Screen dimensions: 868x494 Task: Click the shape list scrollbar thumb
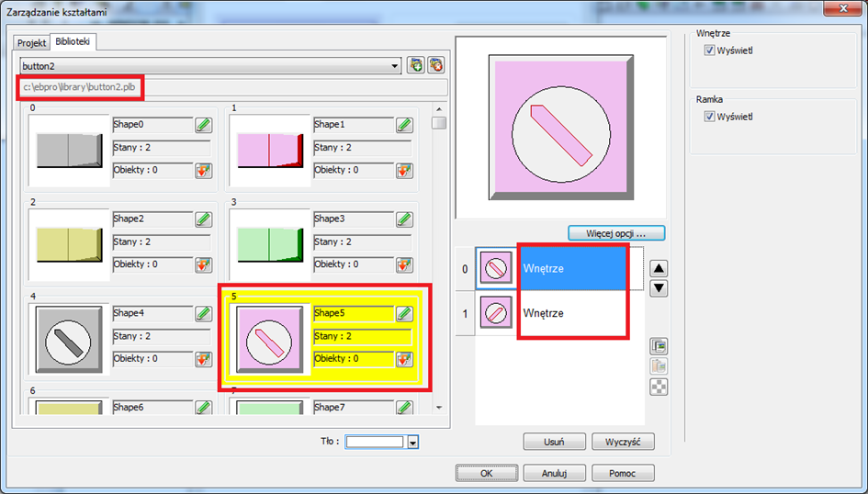[x=439, y=123]
